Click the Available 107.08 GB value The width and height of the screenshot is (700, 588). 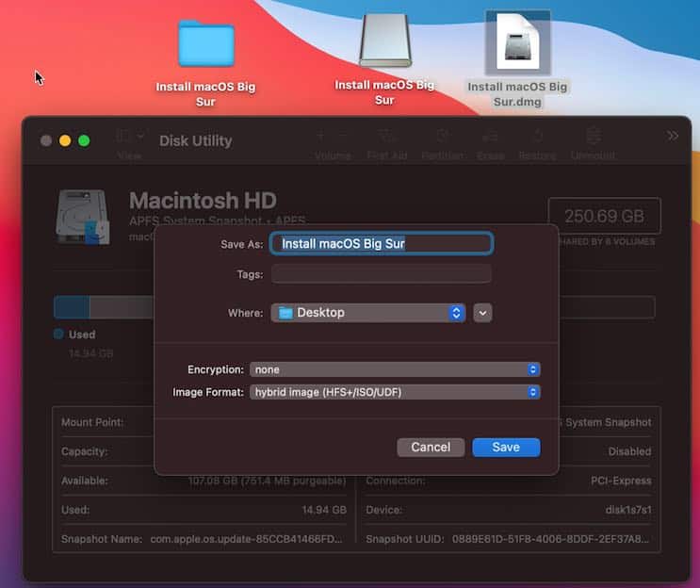tap(267, 481)
